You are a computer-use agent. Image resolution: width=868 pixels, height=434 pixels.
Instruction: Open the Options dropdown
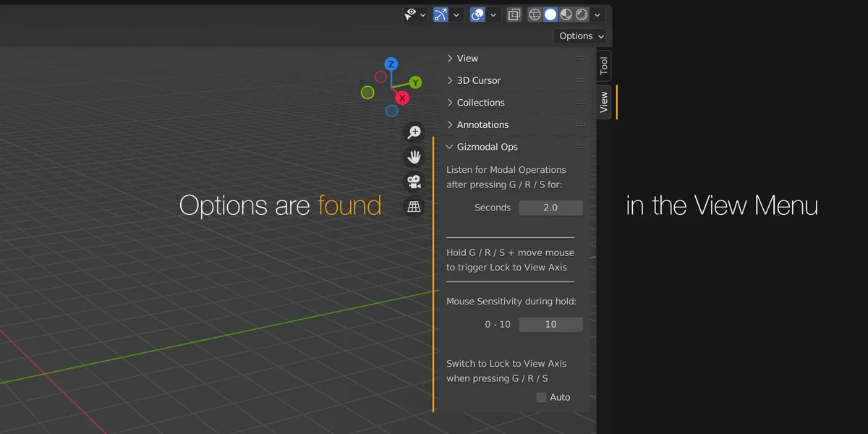coord(581,35)
